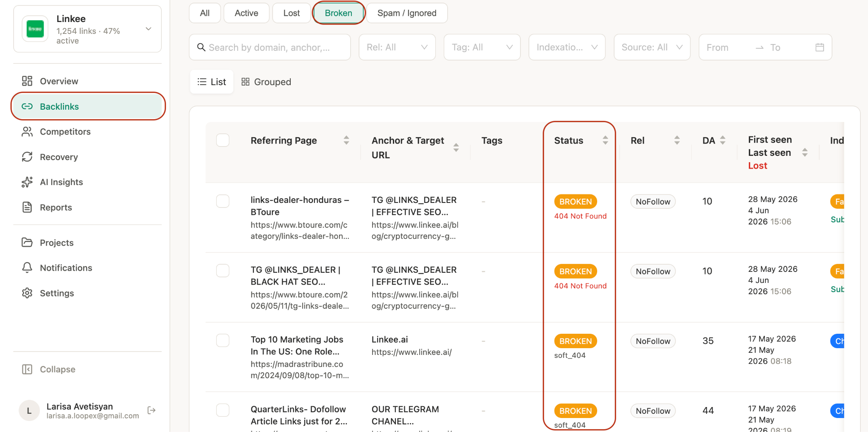Switch to Grouped view

click(x=266, y=82)
